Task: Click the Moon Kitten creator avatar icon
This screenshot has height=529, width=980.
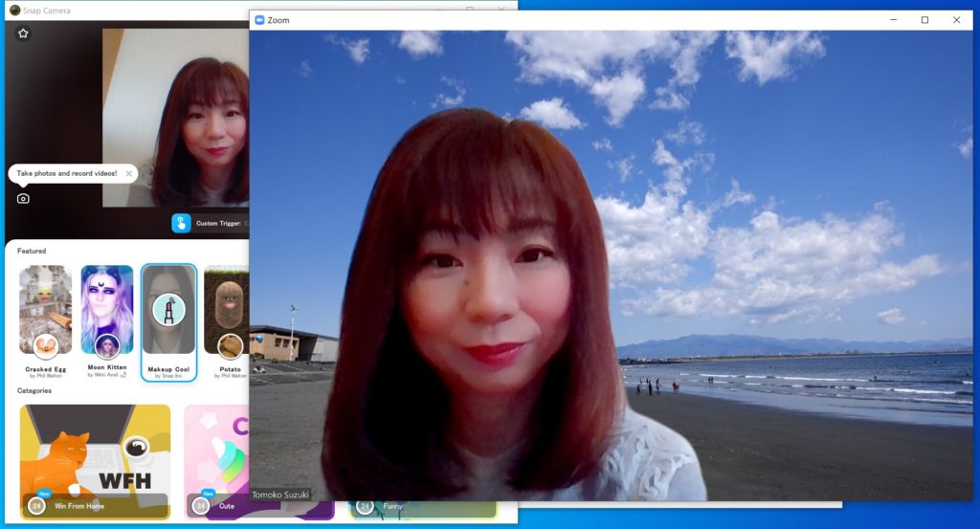Action: (107, 346)
